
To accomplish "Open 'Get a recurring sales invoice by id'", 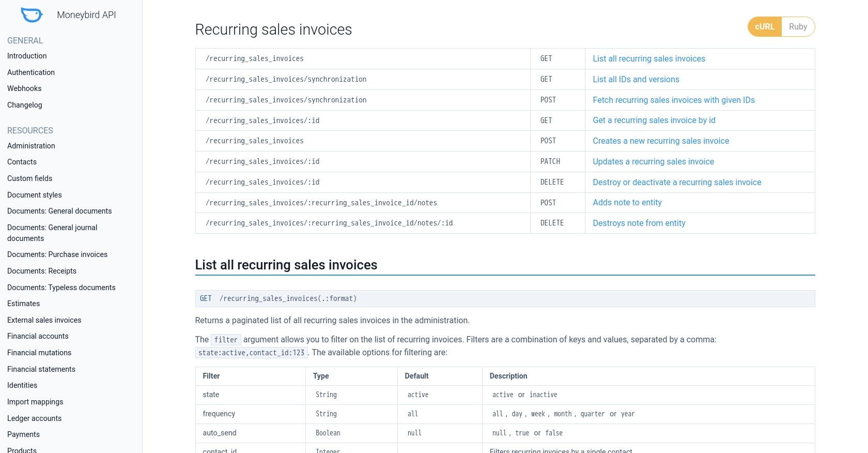I will pos(654,120).
